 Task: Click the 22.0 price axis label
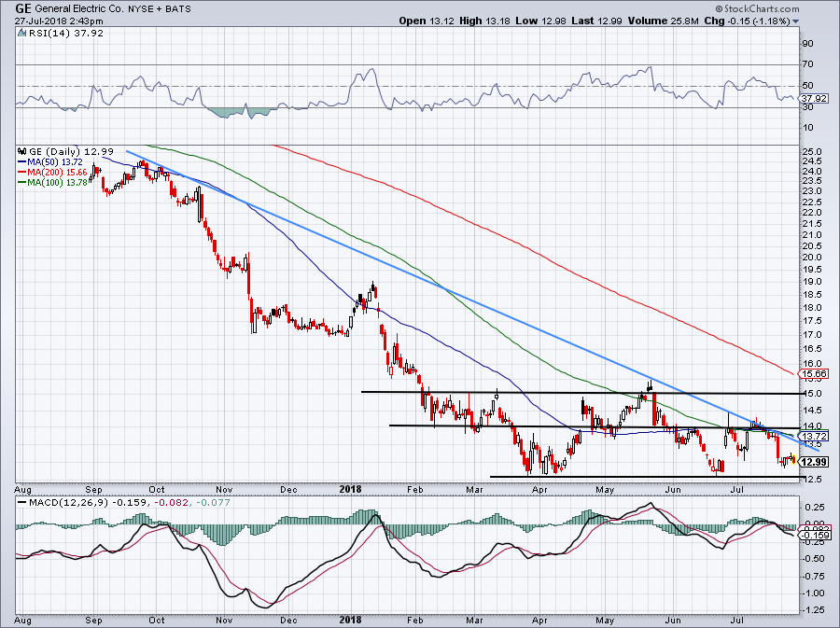tap(812, 213)
